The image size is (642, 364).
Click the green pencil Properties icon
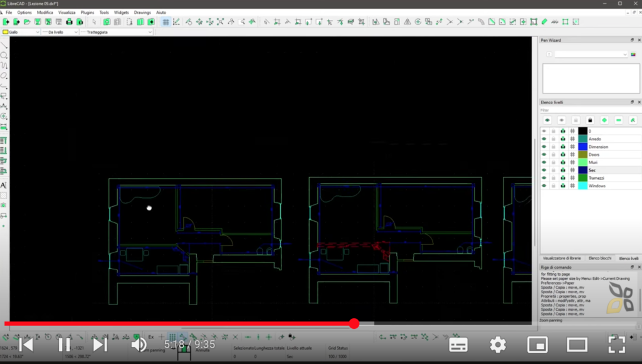point(544,22)
